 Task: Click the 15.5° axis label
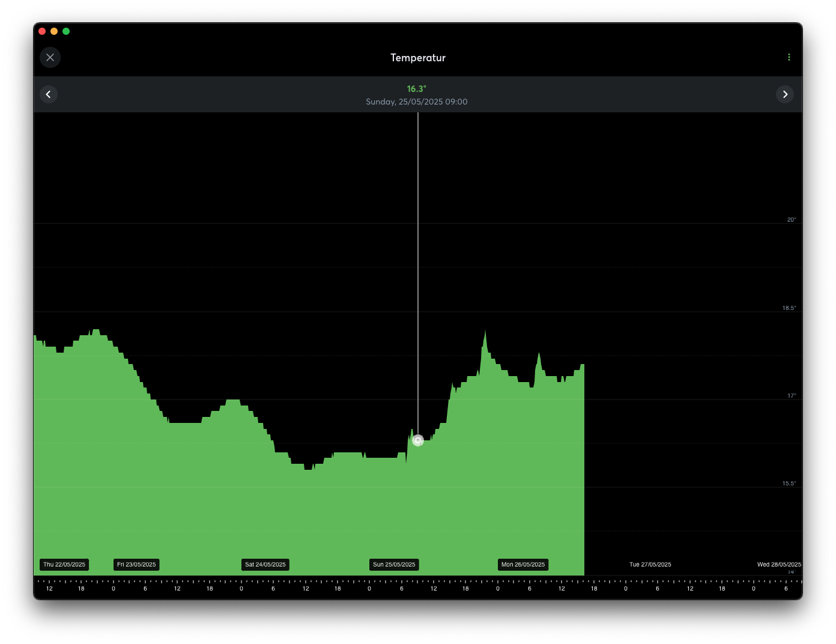789,484
